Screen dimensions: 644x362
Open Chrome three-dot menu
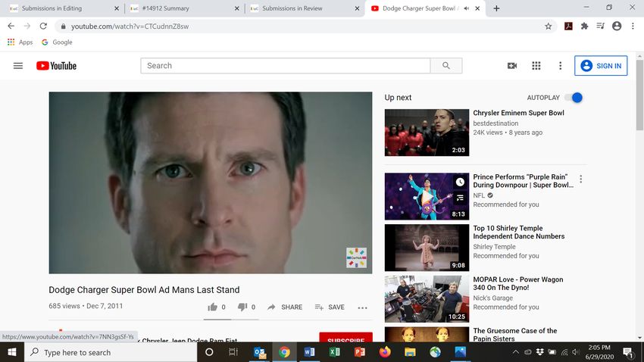pyautogui.click(x=633, y=27)
